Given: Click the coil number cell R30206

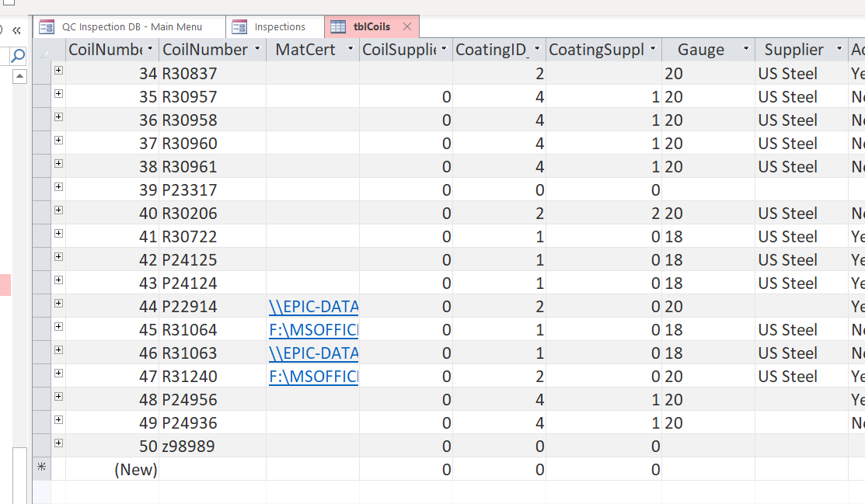Looking at the screenshot, I should [212, 214].
